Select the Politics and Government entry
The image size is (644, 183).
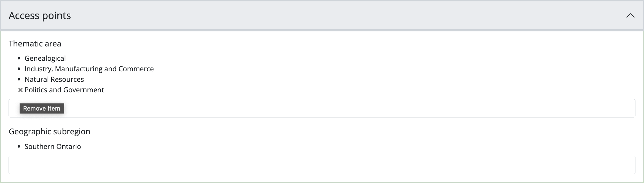click(64, 90)
